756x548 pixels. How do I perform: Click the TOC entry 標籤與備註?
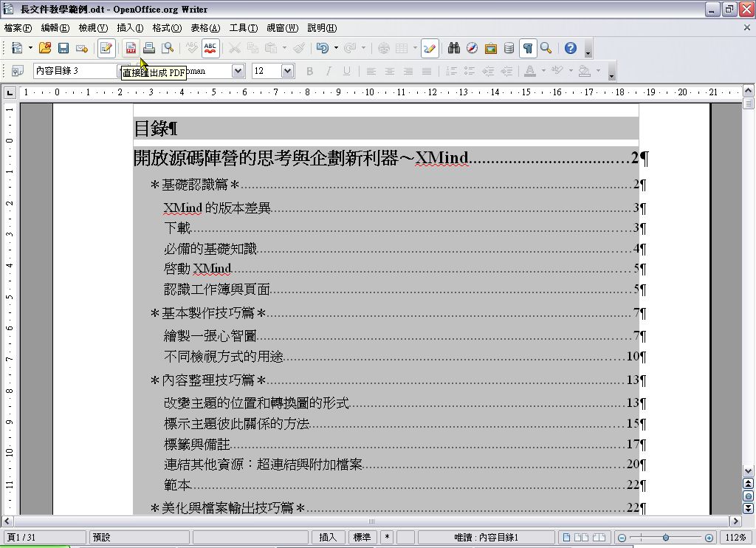[x=196, y=444]
